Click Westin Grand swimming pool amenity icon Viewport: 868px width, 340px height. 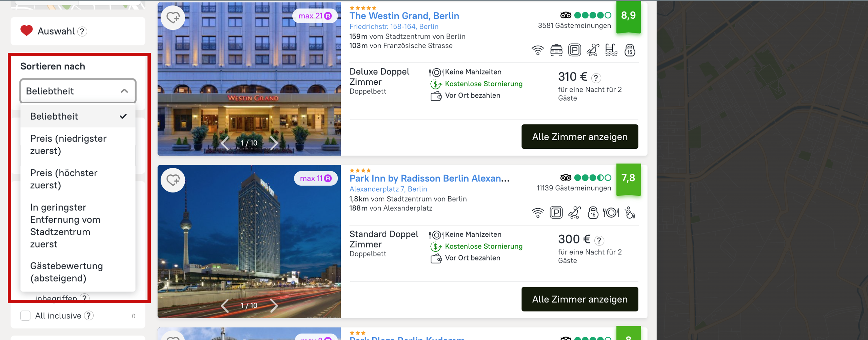611,50
